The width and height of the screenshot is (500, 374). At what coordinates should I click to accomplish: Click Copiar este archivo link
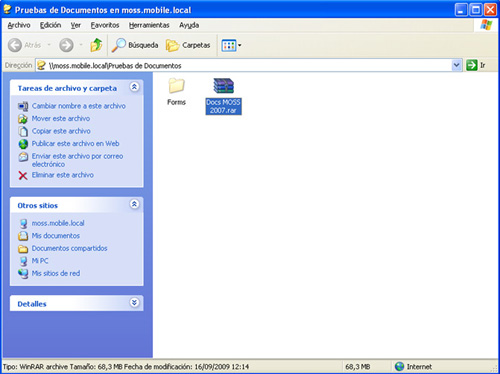click(61, 131)
